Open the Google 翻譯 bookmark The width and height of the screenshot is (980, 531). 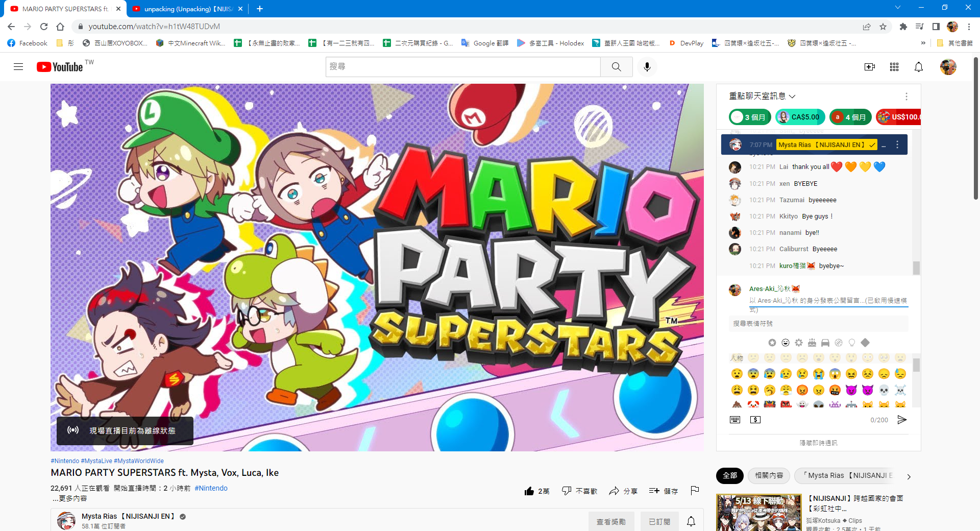tap(485, 43)
